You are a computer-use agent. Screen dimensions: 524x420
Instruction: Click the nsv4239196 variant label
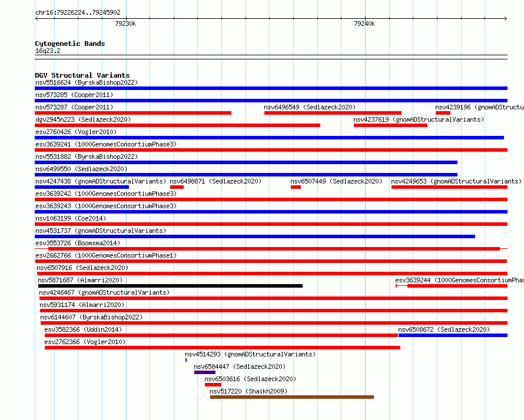[x=479, y=107]
